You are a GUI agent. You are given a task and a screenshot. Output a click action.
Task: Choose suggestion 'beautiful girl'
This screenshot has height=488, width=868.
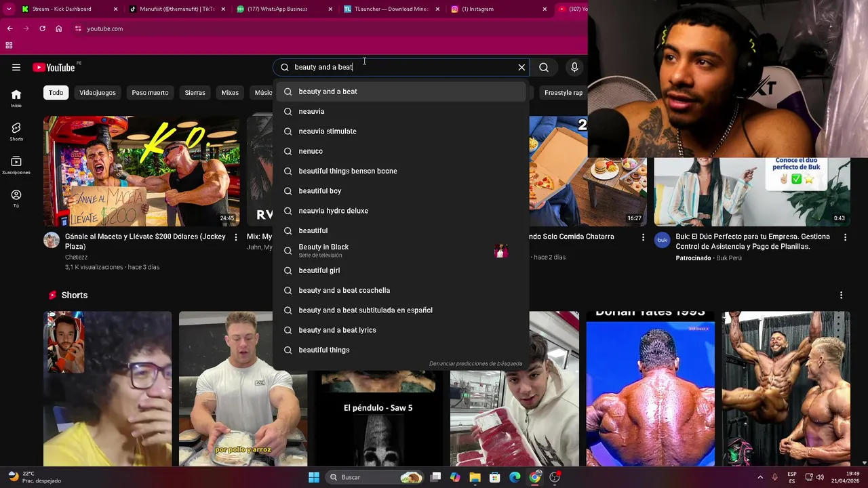click(401, 270)
